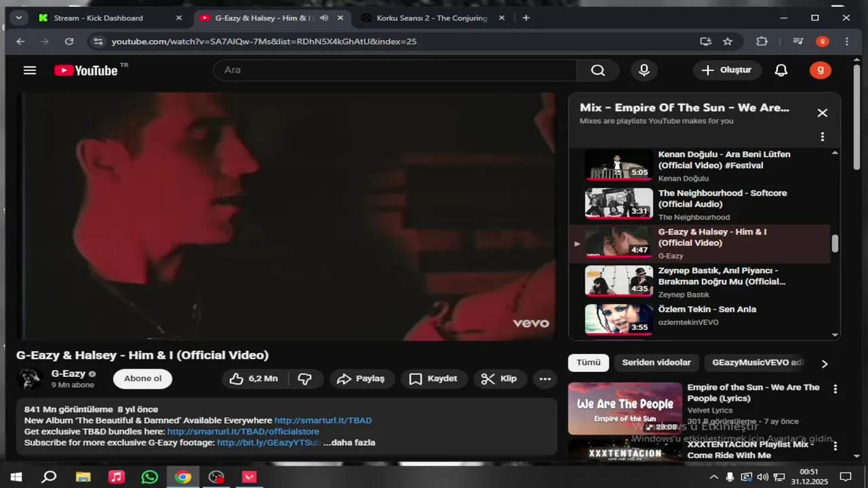
Task: Click the playlist panel scrollbar thumb
Action: point(835,244)
